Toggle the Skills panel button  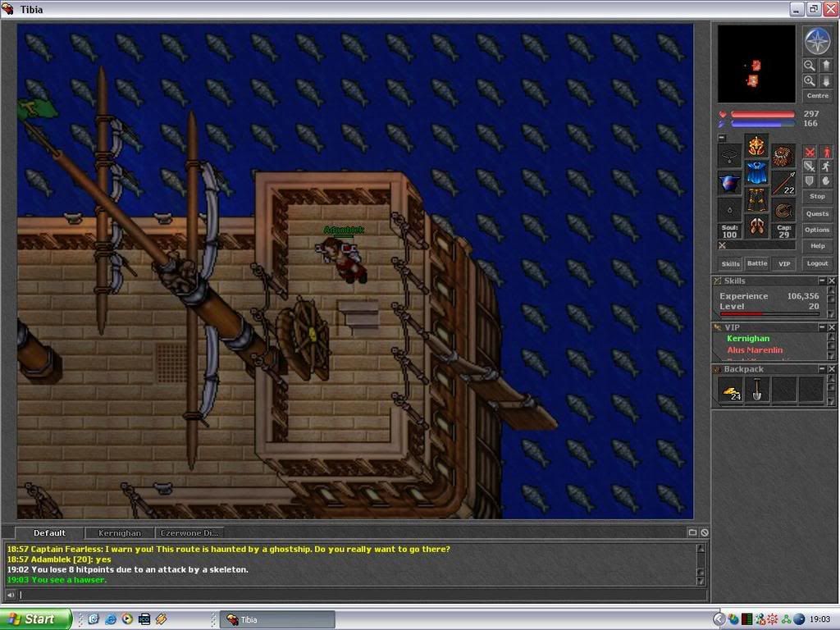[730, 263]
